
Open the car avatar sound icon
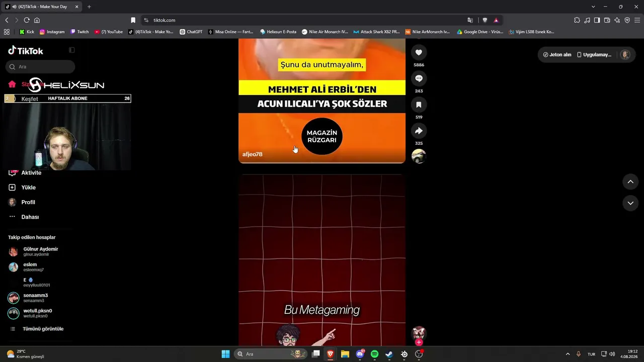pyautogui.click(x=419, y=156)
